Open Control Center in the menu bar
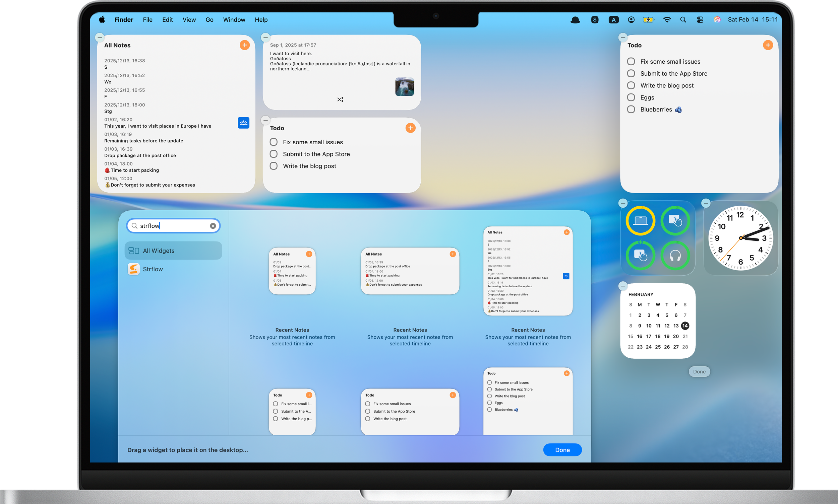This screenshot has width=838, height=504. [700, 20]
